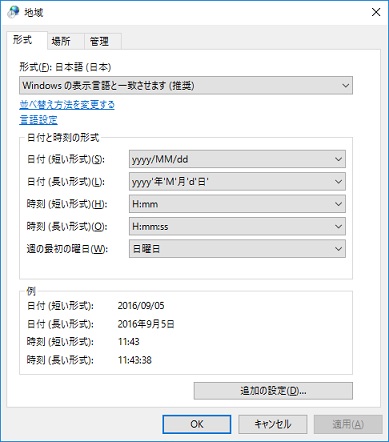
Task: Expand the long date format dropdown
Action: (237, 182)
